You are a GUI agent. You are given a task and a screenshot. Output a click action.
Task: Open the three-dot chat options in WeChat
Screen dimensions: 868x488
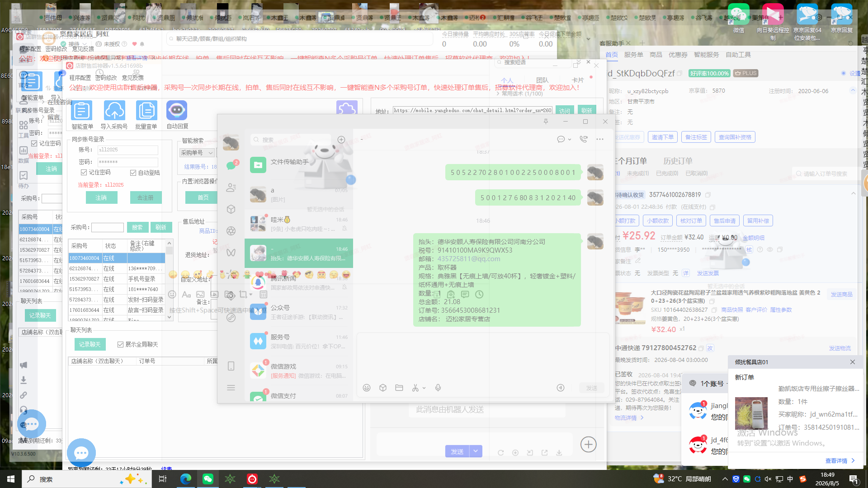pos(600,139)
